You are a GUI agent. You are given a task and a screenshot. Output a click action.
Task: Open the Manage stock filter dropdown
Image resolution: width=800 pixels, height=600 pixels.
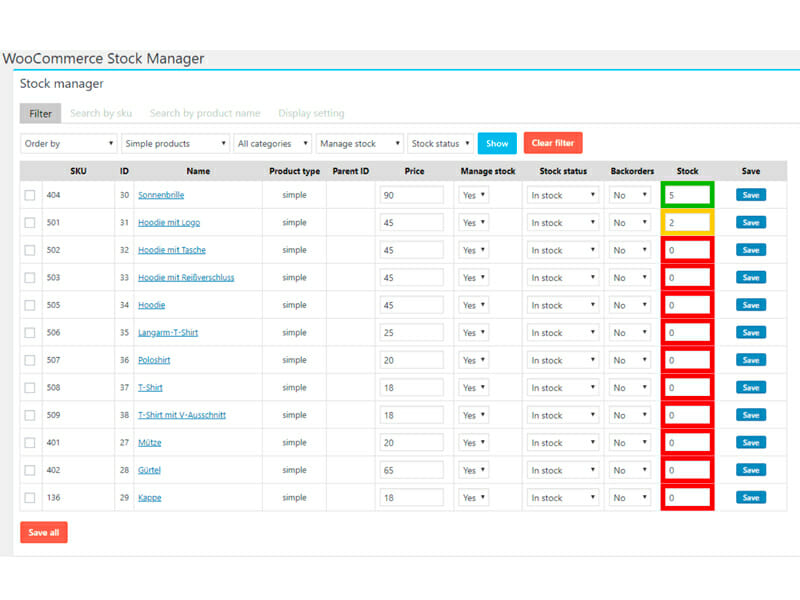[x=360, y=144]
